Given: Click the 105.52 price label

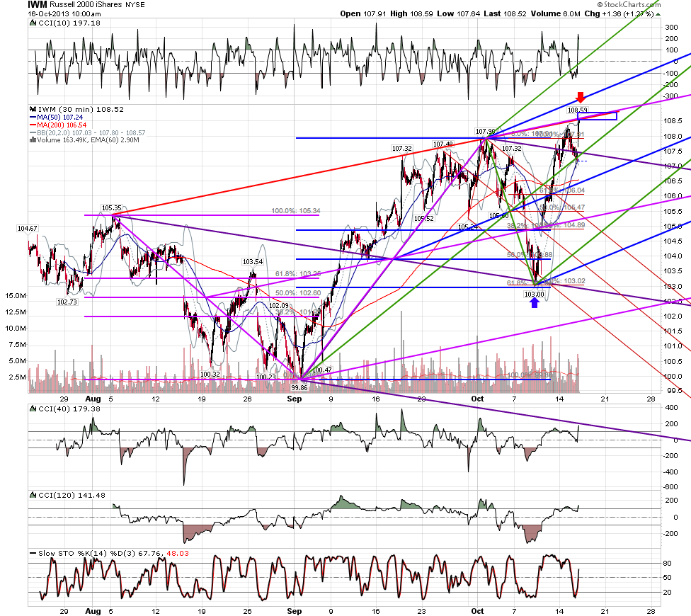Looking at the screenshot, I should pyautogui.click(x=423, y=219).
